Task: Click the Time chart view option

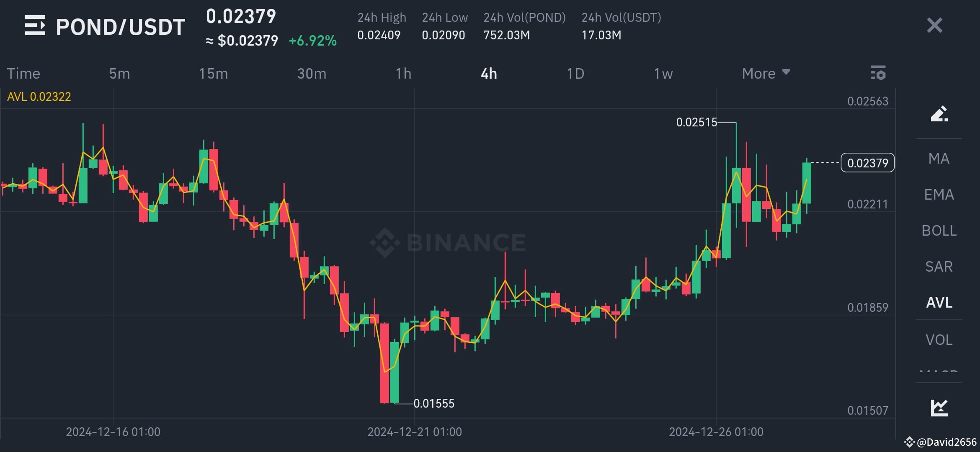Action: pos(23,73)
